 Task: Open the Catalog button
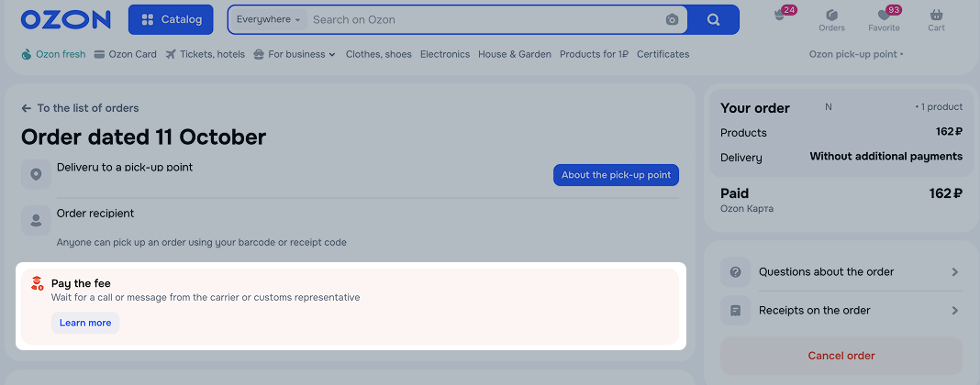171,19
